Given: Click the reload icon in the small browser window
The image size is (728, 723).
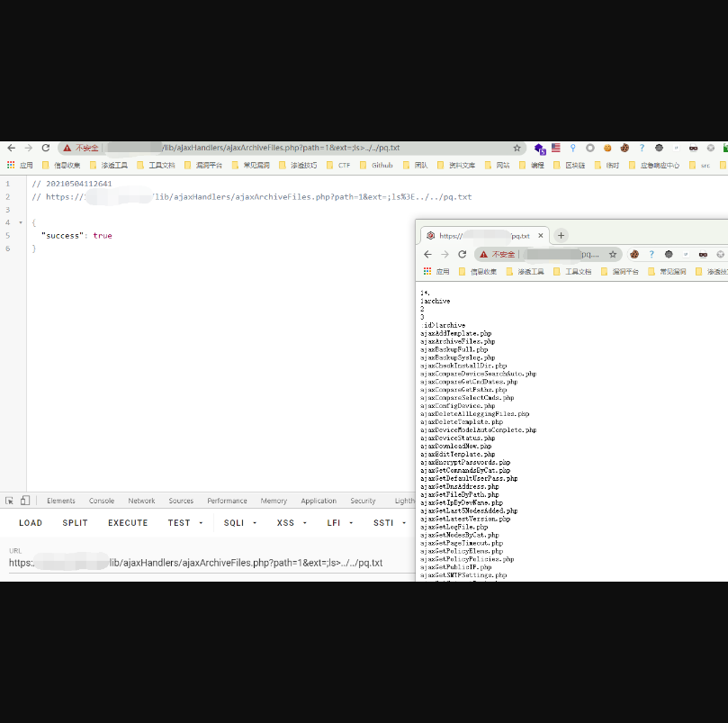Looking at the screenshot, I should click(463, 255).
